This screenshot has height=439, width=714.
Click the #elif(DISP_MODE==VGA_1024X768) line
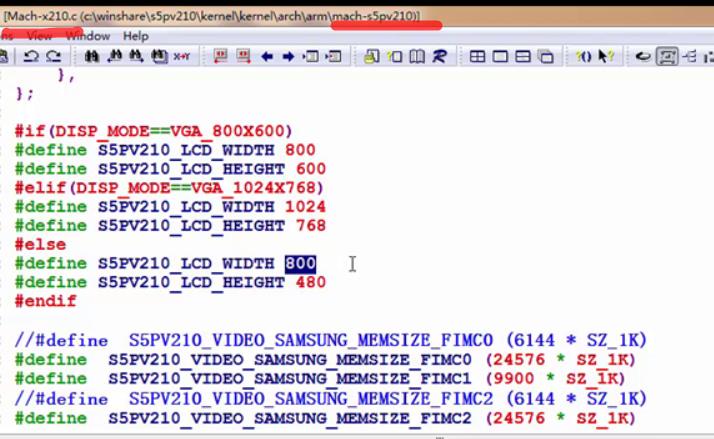pyautogui.click(x=169, y=188)
